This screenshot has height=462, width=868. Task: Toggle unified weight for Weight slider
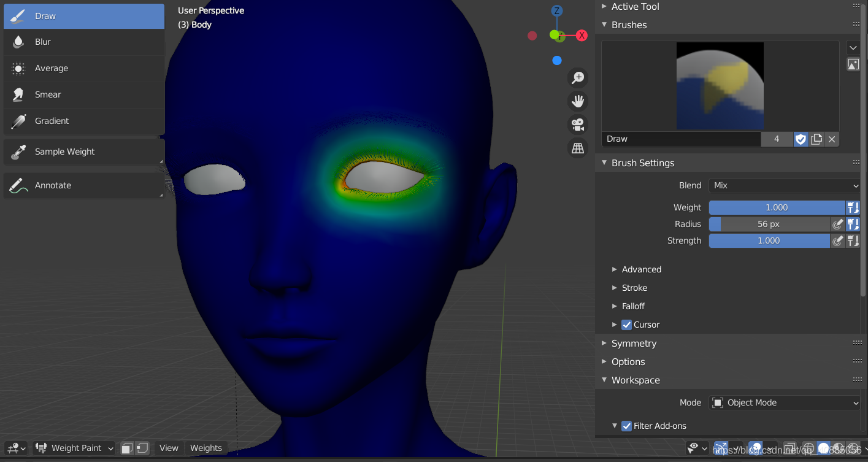point(853,207)
